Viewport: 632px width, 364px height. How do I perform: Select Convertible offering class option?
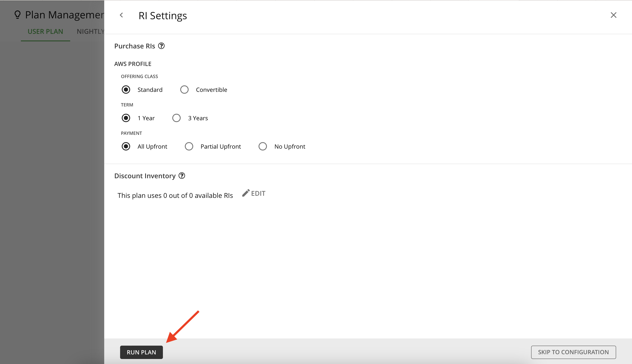(x=184, y=89)
